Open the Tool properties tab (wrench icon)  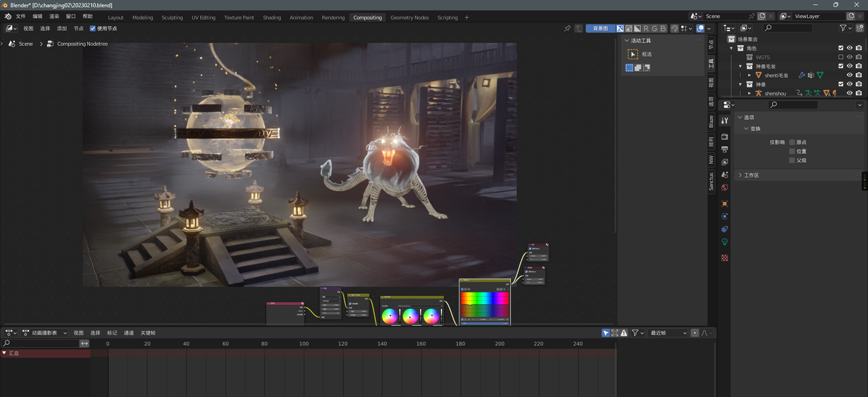[724, 120]
